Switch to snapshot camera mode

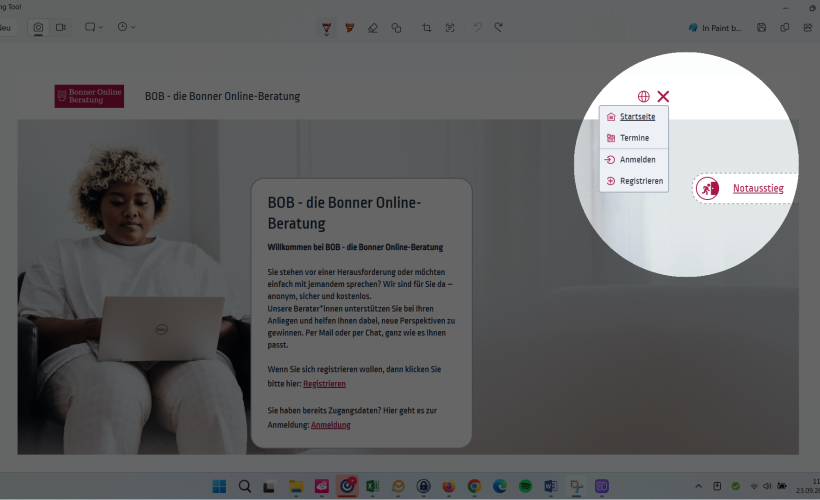pyautogui.click(x=38, y=27)
